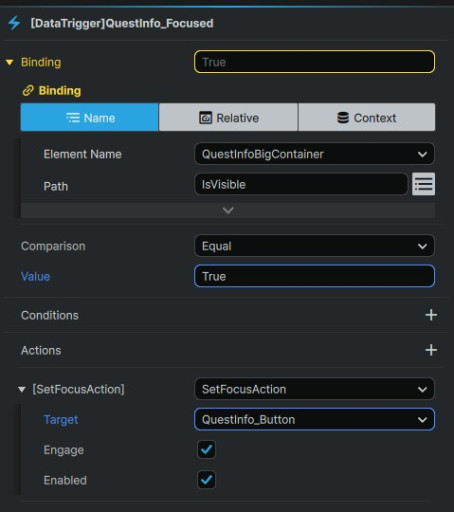This screenshot has width=454, height=512.
Task: Expand more binding options chevron bar
Action: tap(228, 210)
